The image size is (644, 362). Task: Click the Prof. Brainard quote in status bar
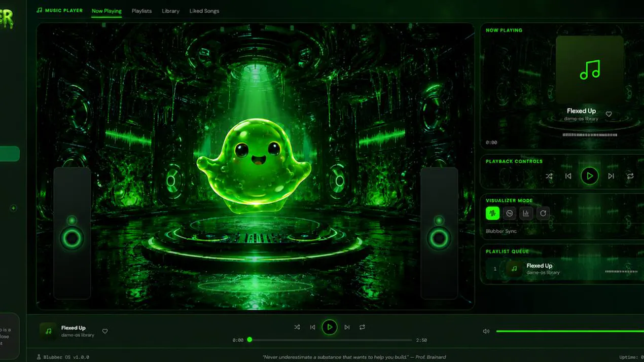(x=354, y=357)
